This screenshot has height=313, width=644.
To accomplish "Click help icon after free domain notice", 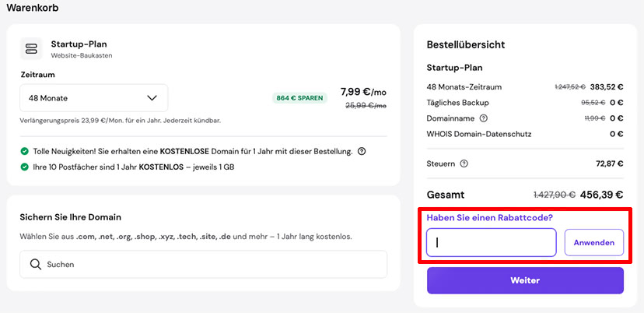I will pos(362,151).
